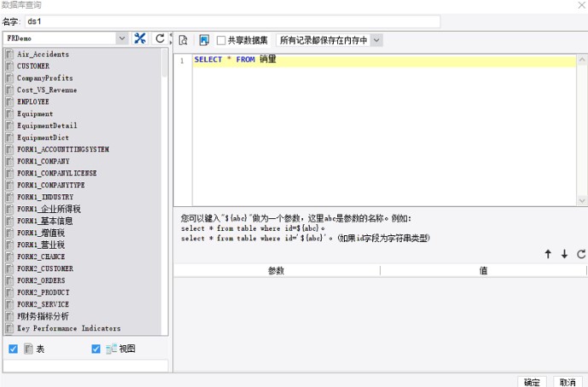Click the table icon beside EMPLOYEE
This screenshot has height=387, width=588.
pyautogui.click(x=9, y=102)
